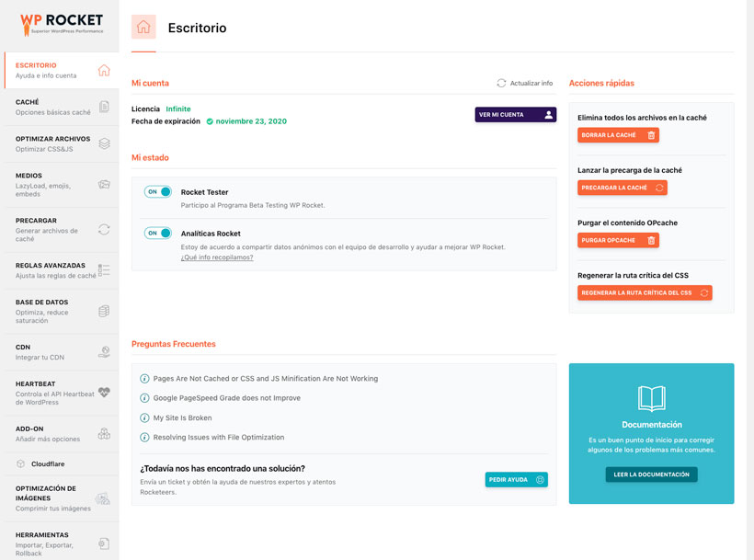Open Google PageSpeed Grade does not Improve
The height and width of the screenshot is (560, 754).
point(226,398)
